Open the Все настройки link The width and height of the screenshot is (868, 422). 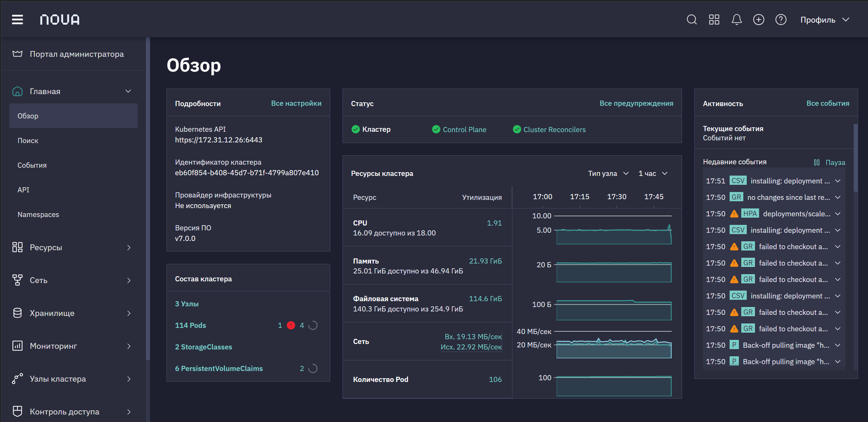pyautogui.click(x=296, y=103)
